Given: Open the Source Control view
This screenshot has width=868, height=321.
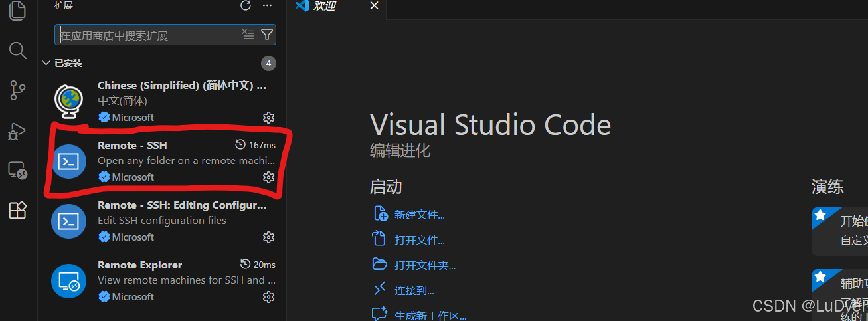Looking at the screenshot, I should point(18,90).
